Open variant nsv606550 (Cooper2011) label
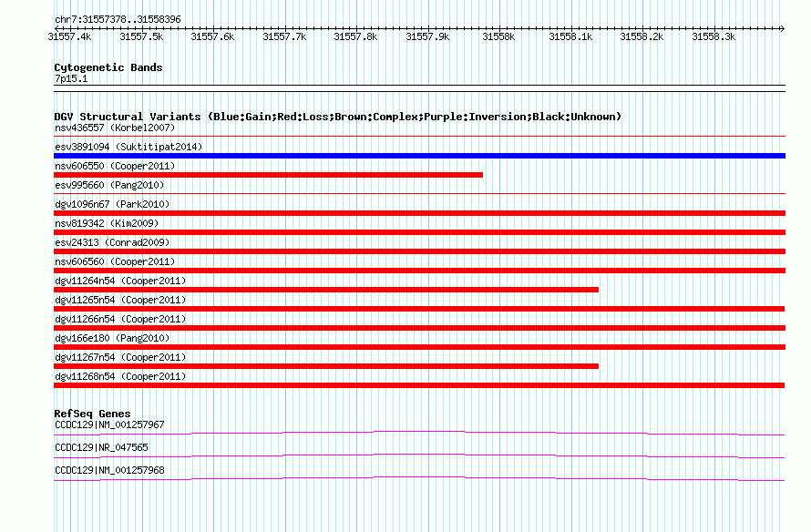Image resolution: width=811 pixels, height=532 pixels. [115, 166]
